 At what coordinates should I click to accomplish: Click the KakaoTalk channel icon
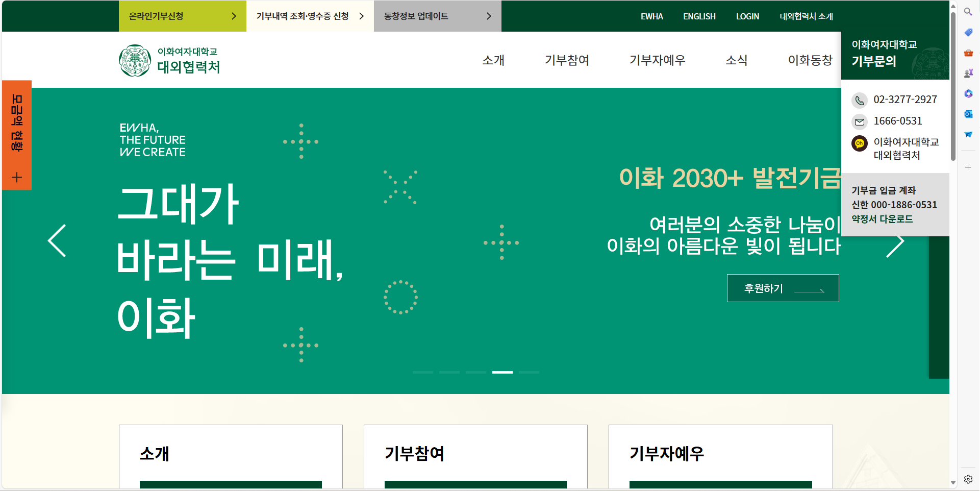(x=860, y=143)
